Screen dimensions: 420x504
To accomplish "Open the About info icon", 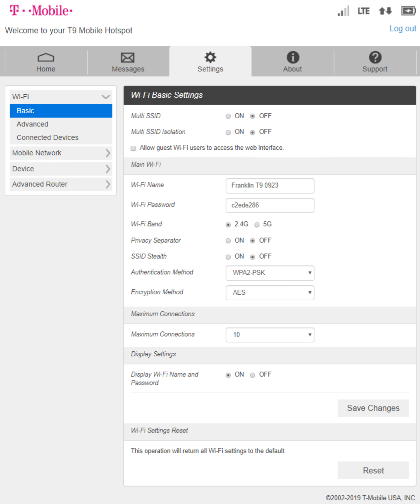I will click(x=292, y=57).
